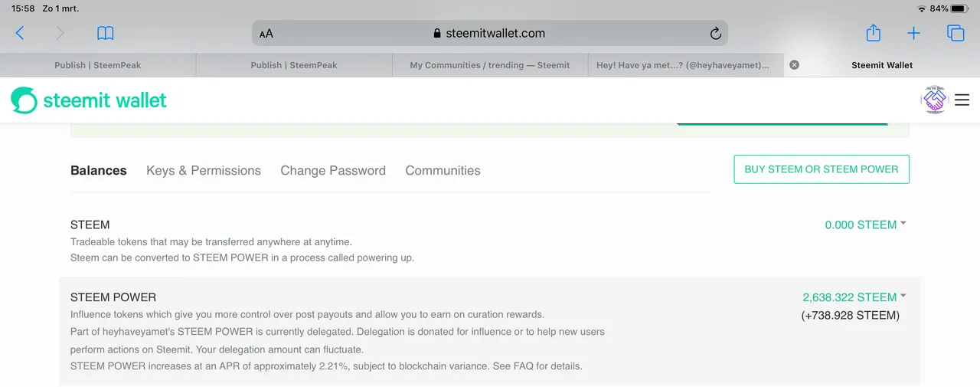The height and width of the screenshot is (387, 980).
Task: Tap the Safari back arrow
Action: pos(20,33)
